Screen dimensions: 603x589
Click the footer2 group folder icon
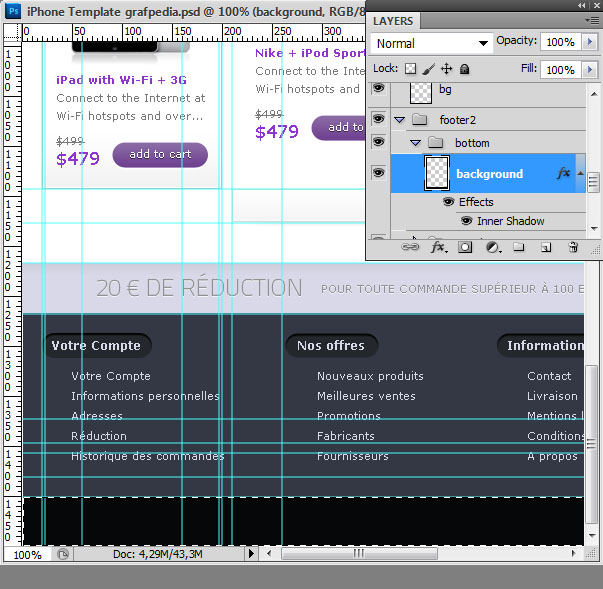[420, 120]
